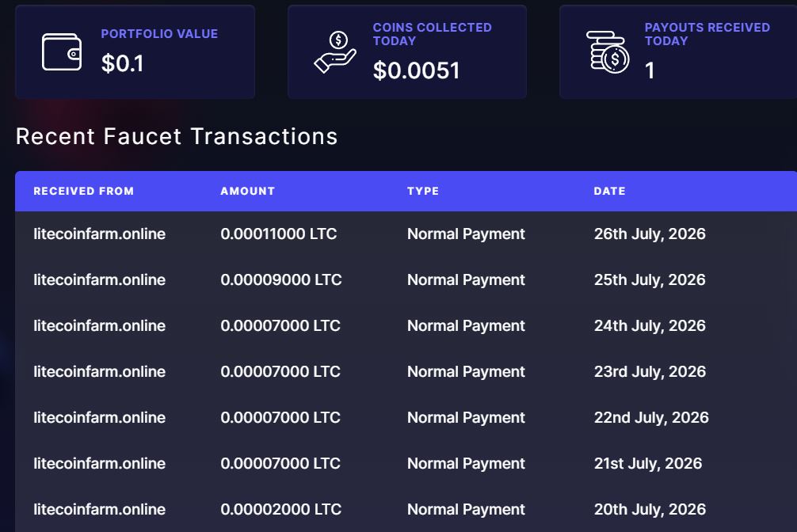The width and height of the screenshot is (797, 532).
Task: Select the Received From column header
Action: click(84, 191)
